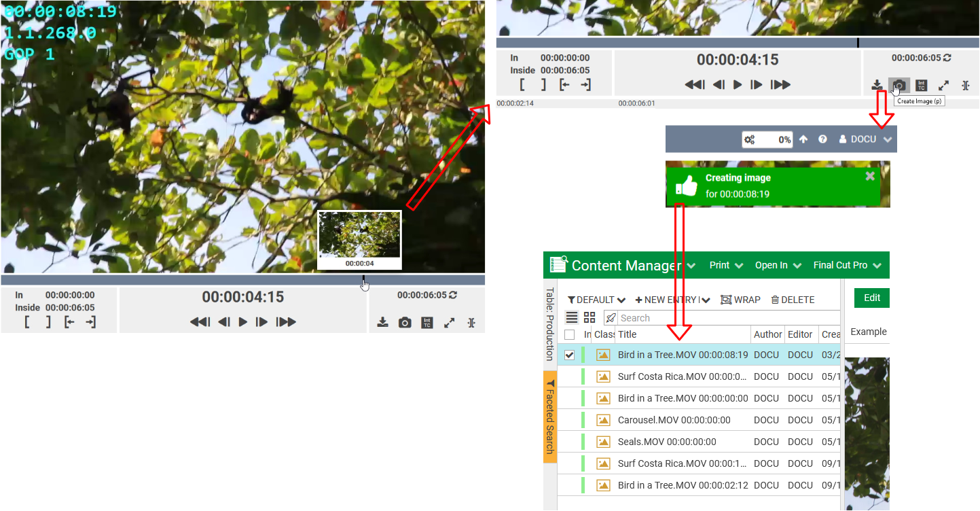Screen dimensions: 980x511
Task: Click into the Search input field
Action: coord(720,318)
